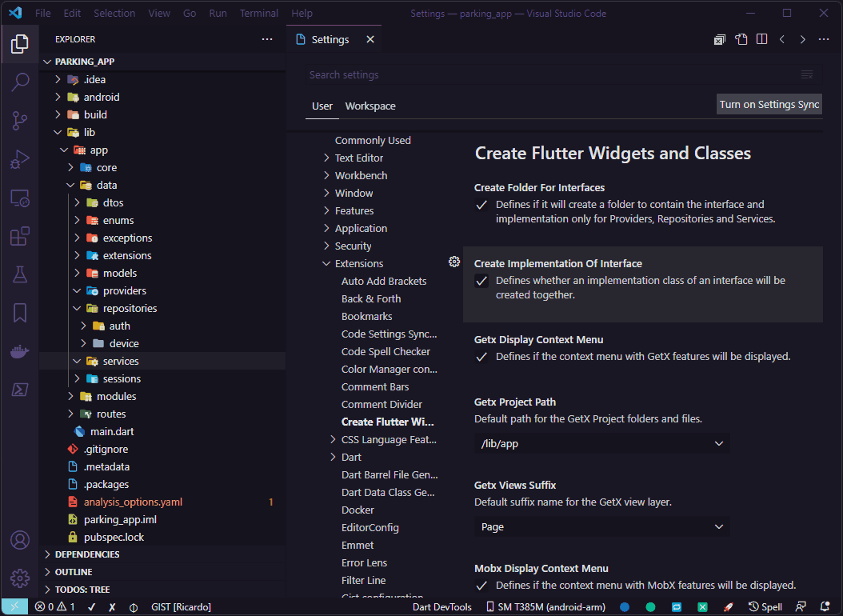The image size is (843, 616).
Task: Open the Getx Project Path dropdown
Action: point(601,443)
